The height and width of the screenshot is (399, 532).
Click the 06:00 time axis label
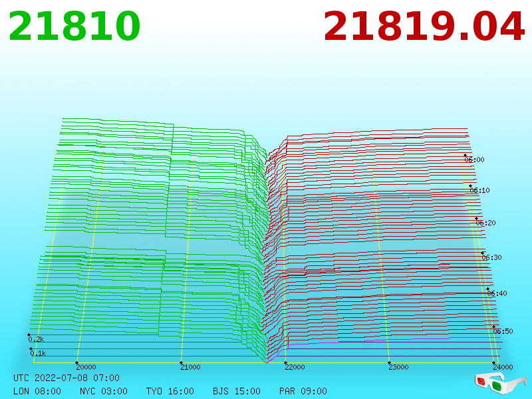(474, 160)
